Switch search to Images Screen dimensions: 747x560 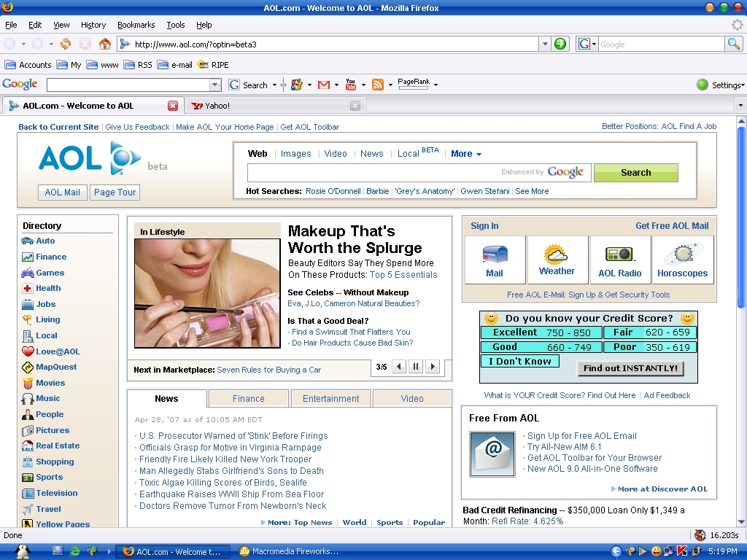pos(295,154)
